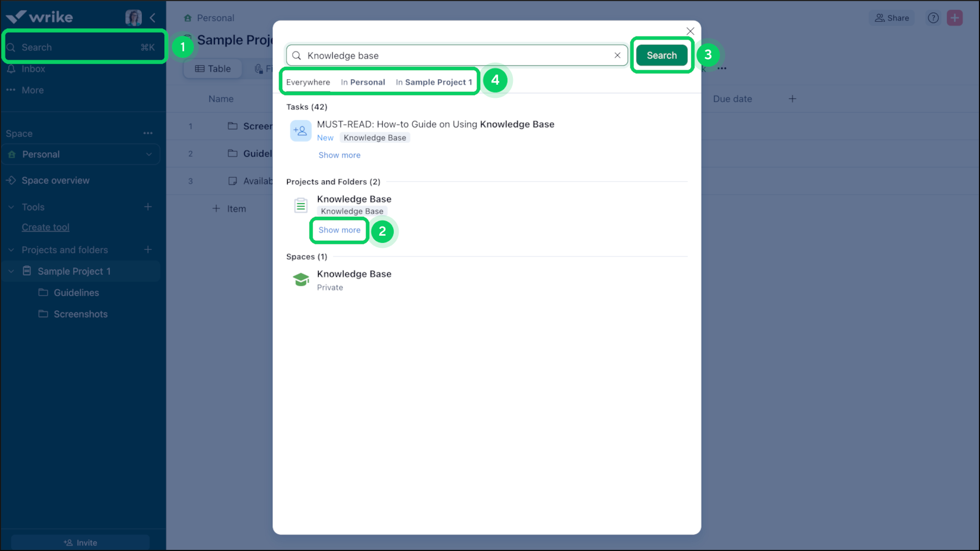Open the Inbox from the sidebar
Viewport: 980px width, 551px height.
pos(33,68)
